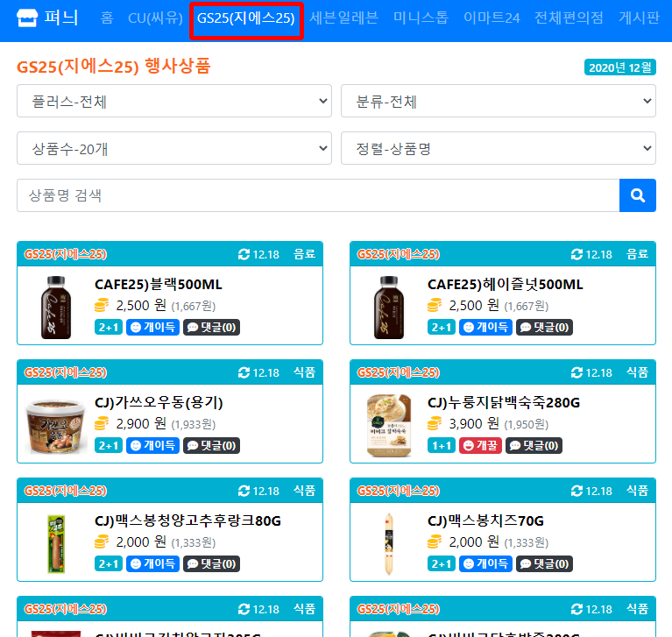Click 1+1 badge on CJ)누룽지닭백숙죽280G
Image resolution: width=672 pixels, height=637 pixels.
tap(442, 446)
